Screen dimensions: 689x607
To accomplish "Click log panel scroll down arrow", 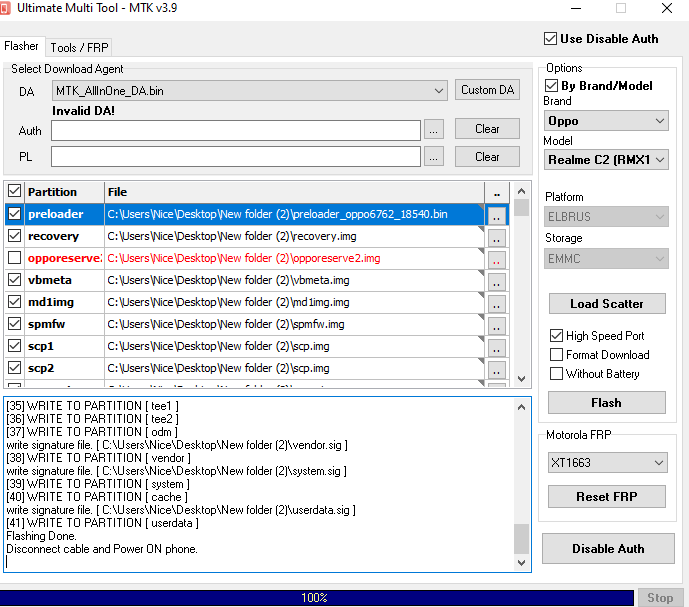I will 522,563.
